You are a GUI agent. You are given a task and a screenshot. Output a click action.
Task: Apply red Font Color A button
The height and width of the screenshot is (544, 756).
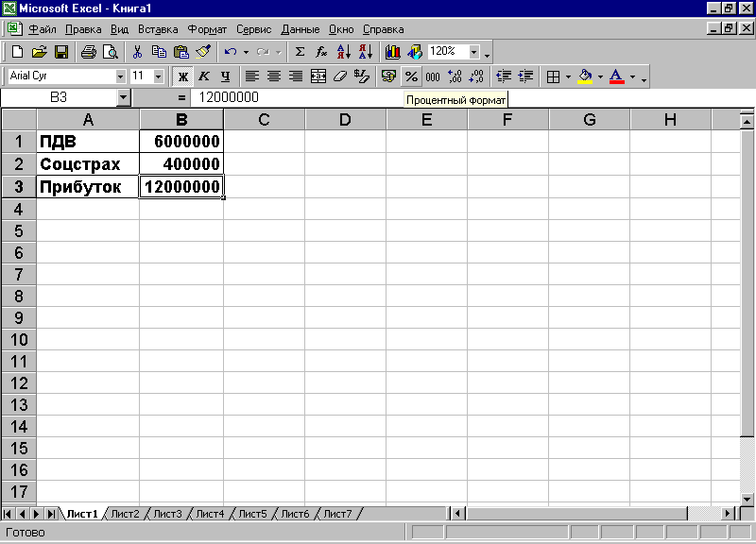(617, 76)
